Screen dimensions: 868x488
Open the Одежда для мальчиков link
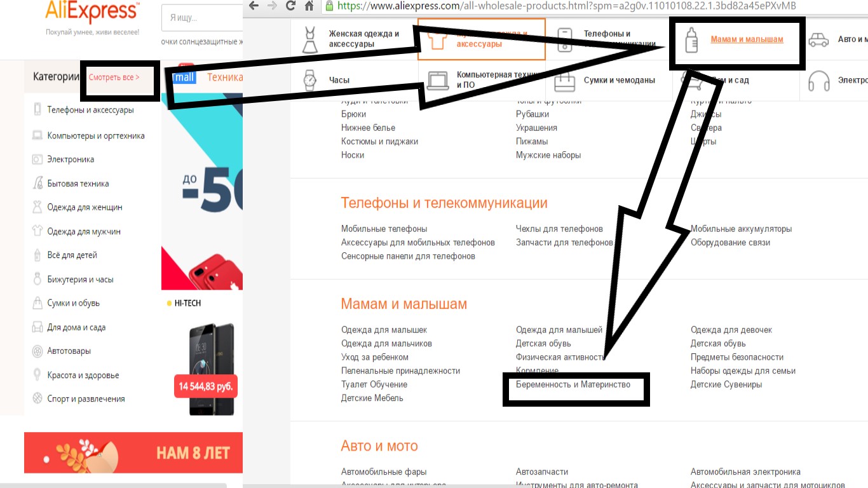point(386,344)
